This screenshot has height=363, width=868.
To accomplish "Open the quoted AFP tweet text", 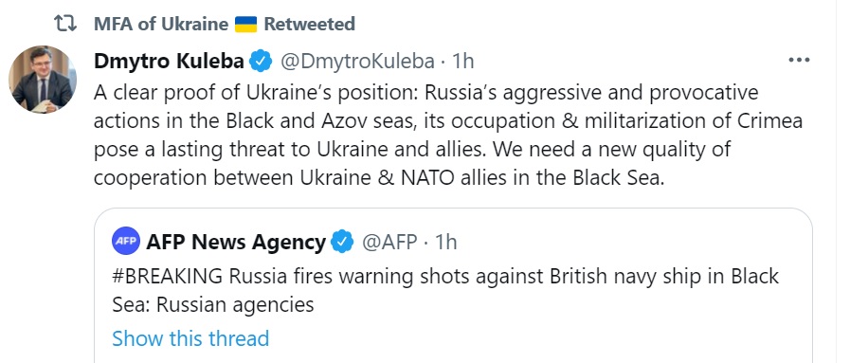I will pos(445,290).
